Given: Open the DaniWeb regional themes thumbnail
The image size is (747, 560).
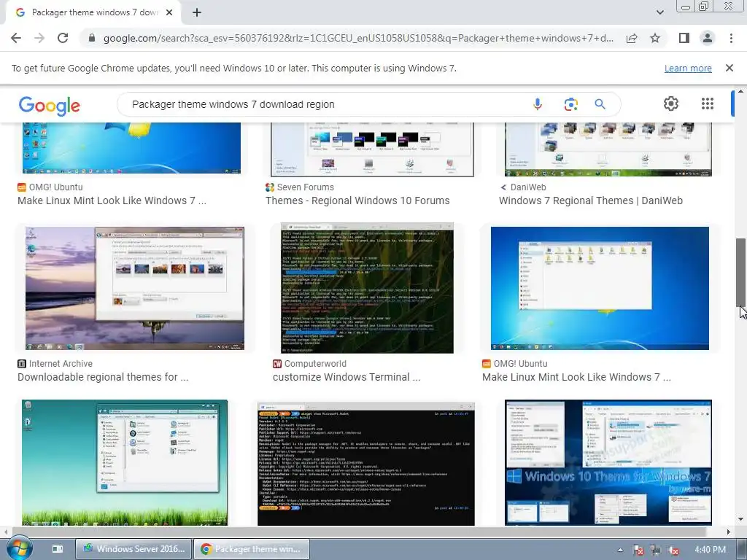Looking at the screenshot, I should tap(608, 149).
